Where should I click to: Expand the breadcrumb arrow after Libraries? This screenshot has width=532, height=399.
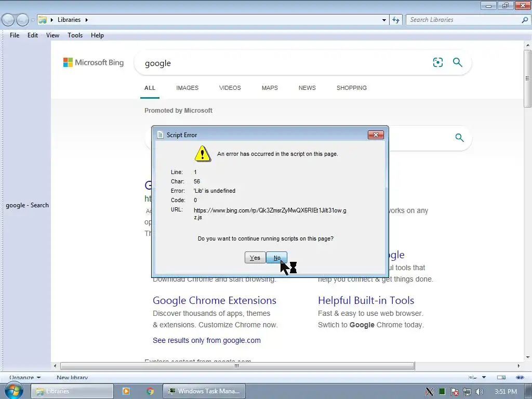[x=87, y=20]
